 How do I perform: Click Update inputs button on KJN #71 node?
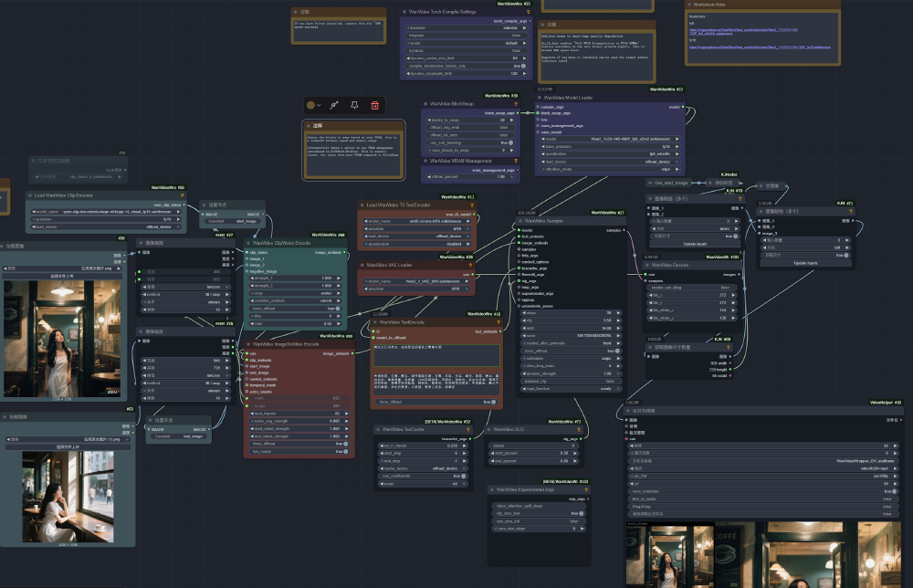(804, 263)
